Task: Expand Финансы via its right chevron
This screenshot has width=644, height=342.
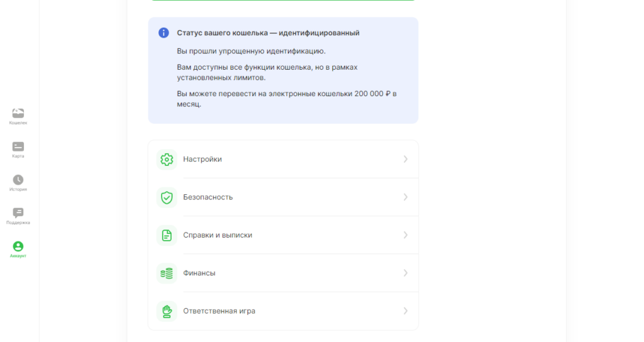Action: coord(406,273)
